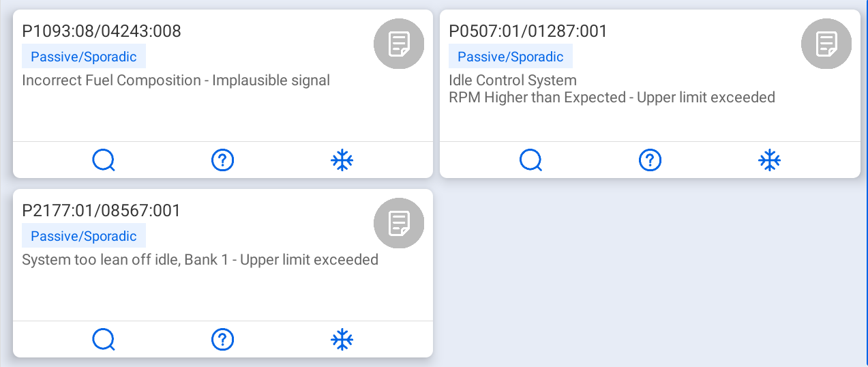Open report note icon for P0507 fault
This screenshot has height=367, width=868.
click(x=826, y=44)
